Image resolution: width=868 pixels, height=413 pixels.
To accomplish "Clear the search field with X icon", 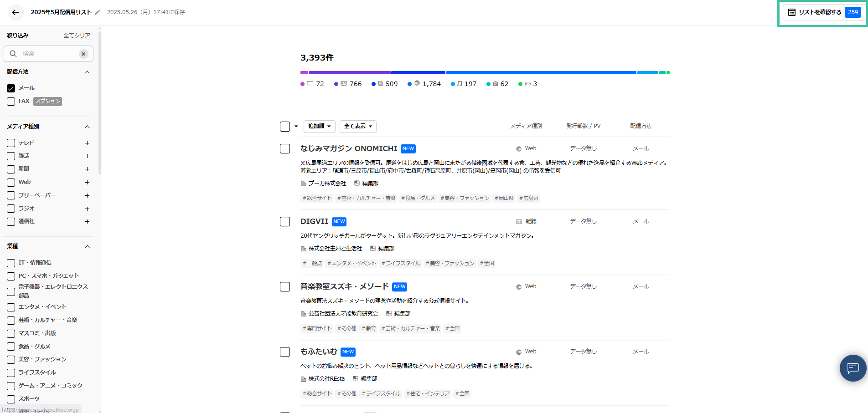I will pos(83,54).
